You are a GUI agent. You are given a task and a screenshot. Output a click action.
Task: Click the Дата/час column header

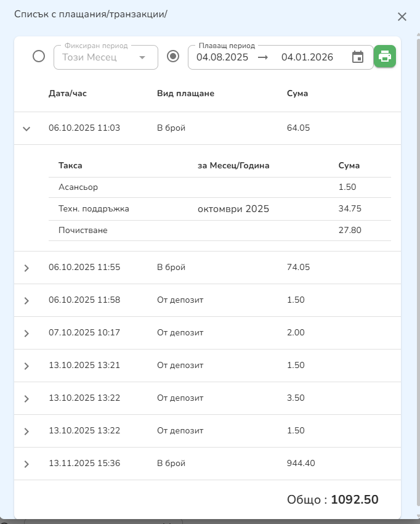pyautogui.click(x=68, y=94)
